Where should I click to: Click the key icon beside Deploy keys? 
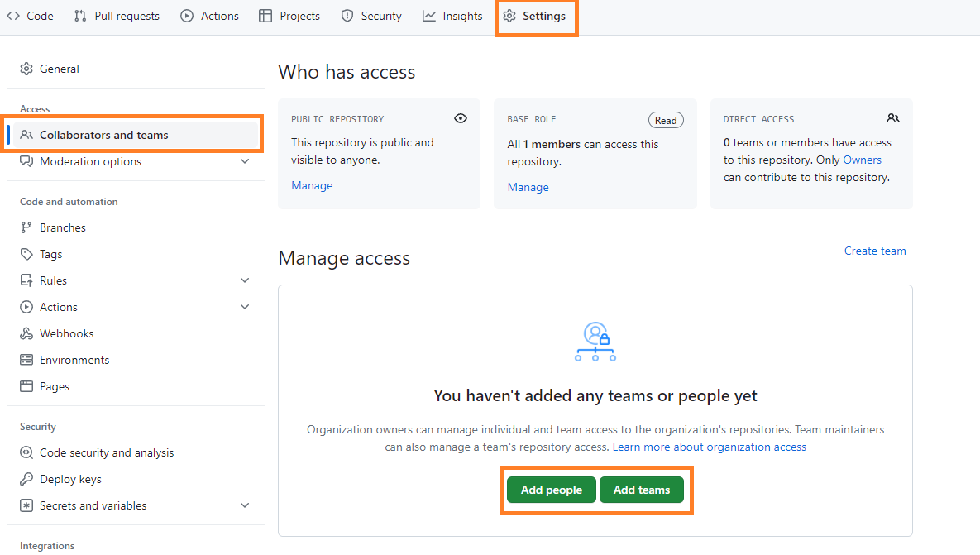pos(26,479)
